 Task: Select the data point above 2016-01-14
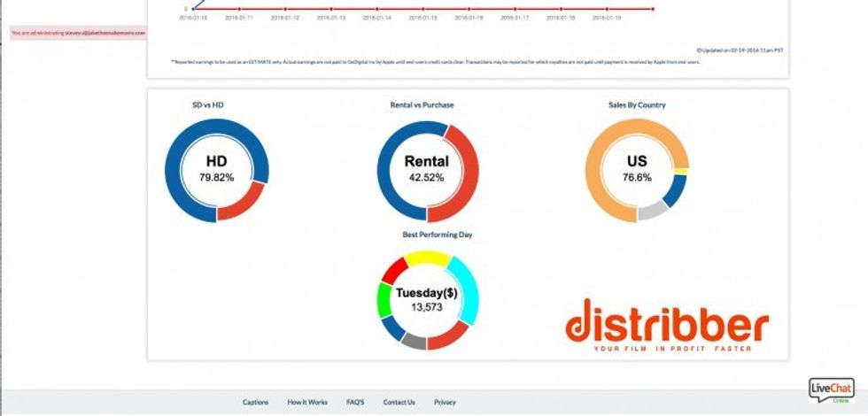377,9
